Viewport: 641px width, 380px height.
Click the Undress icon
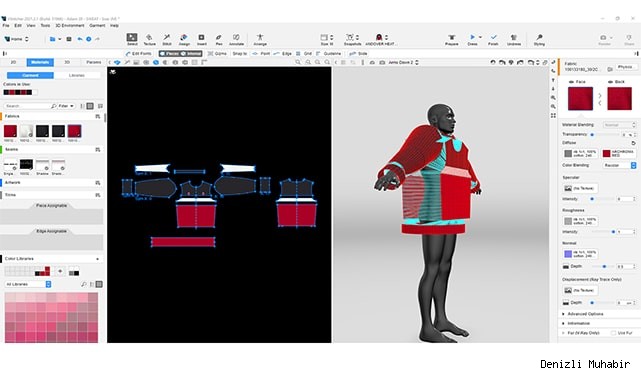pos(514,39)
